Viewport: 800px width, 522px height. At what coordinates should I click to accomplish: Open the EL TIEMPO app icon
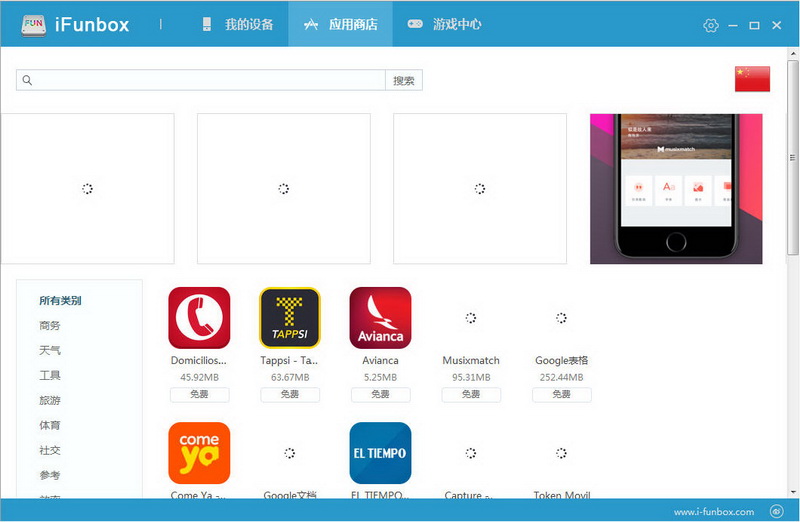coord(380,453)
